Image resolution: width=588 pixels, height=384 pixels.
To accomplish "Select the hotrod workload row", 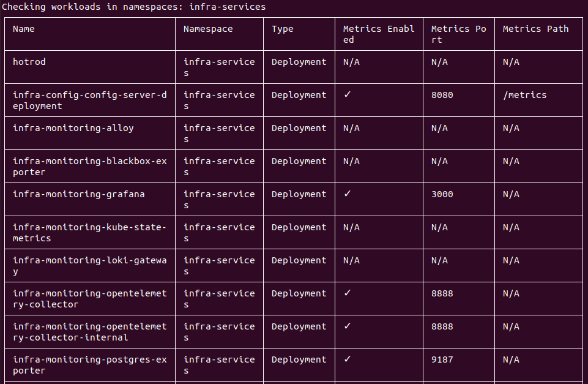I will [x=29, y=61].
